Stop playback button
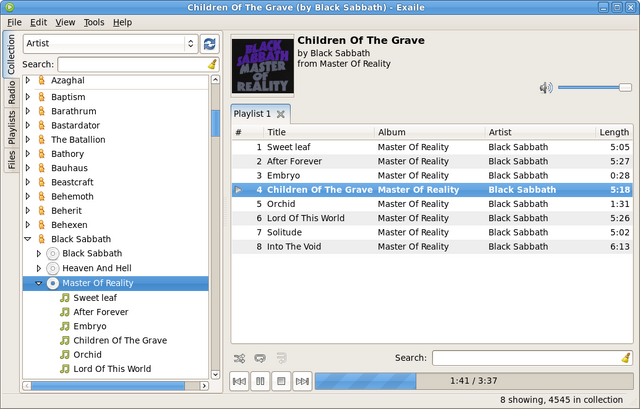The height and width of the screenshot is (409, 640). click(281, 381)
